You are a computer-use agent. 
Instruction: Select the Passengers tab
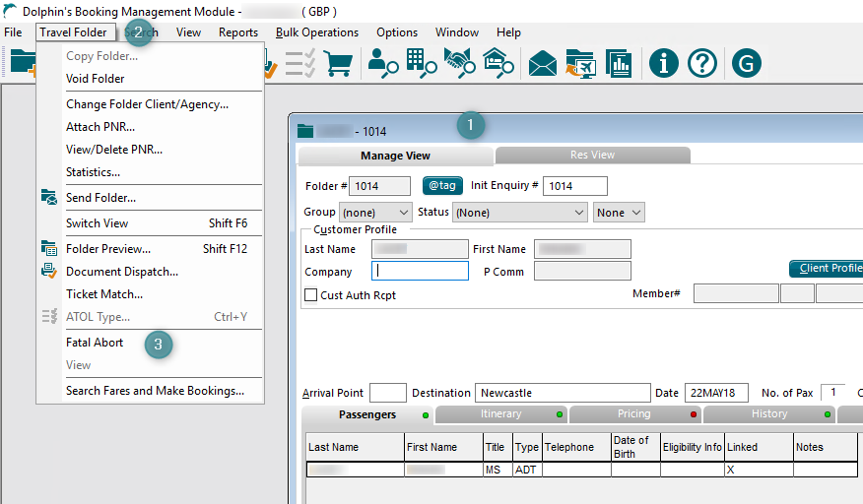click(x=367, y=414)
